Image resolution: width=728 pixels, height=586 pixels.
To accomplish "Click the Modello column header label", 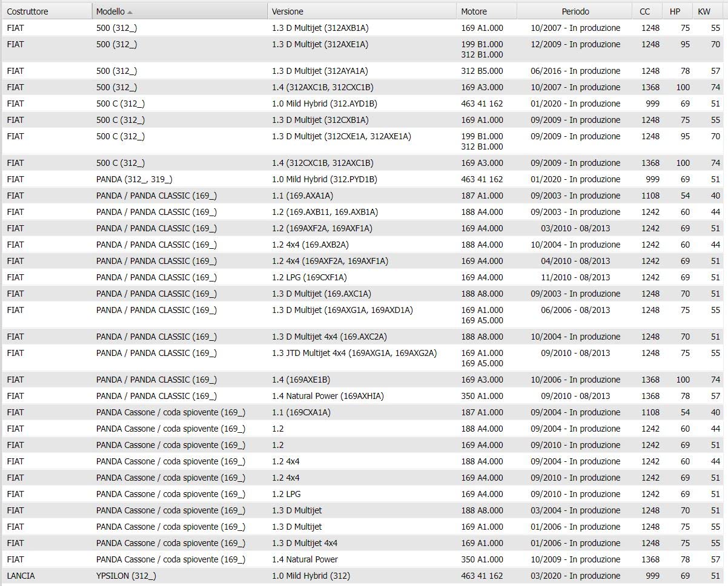I will click(x=110, y=12).
